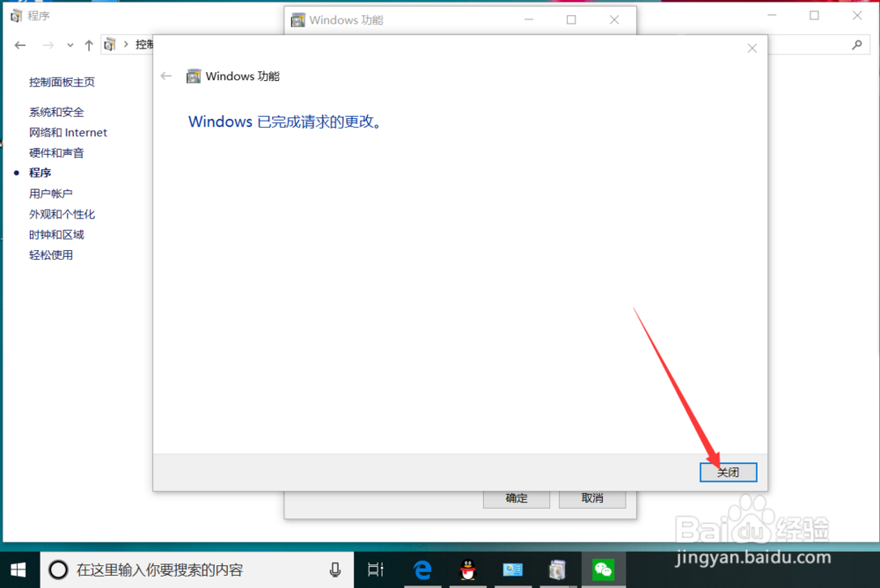Click the back arrow in Windows Features dialog
The image size is (880, 588).
(165, 76)
